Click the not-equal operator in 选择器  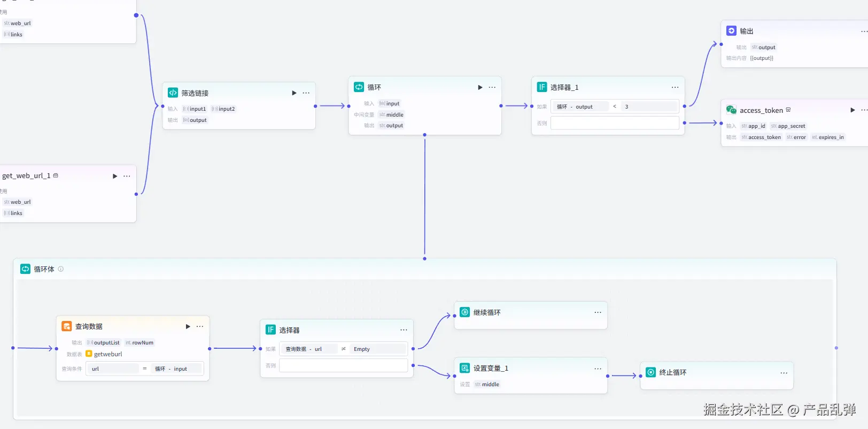click(x=343, y=349)
